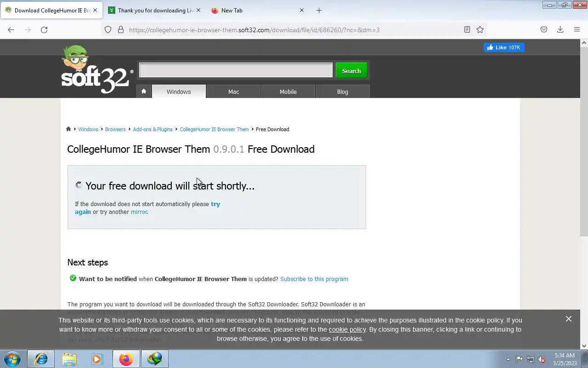
Task: Click the taskbar clock showing 5:34 AM
Action: coord(565,359)
